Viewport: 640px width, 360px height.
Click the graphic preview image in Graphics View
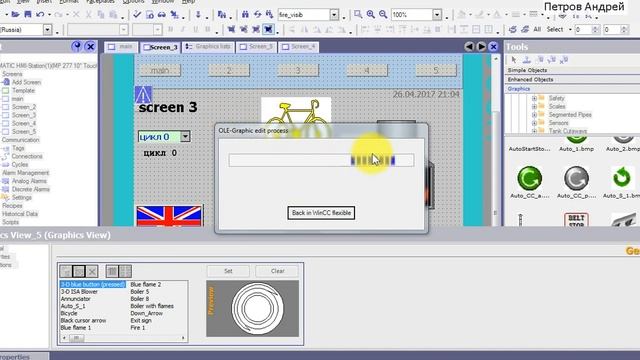(x=253, y=309)
